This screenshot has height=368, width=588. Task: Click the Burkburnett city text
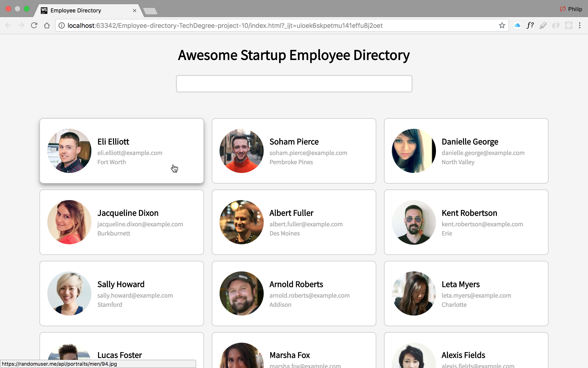pos(114,233)
